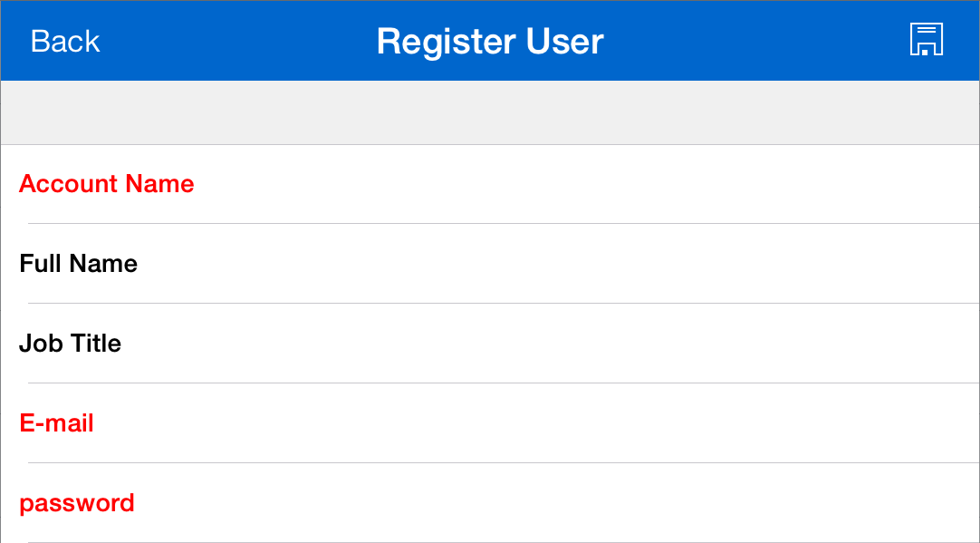Focus the Account Name input field
This screenshot has width=980, height=543.
580,184
